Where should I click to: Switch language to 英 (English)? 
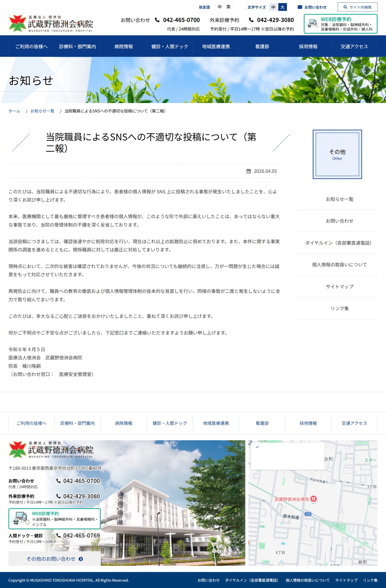point(229,7)
